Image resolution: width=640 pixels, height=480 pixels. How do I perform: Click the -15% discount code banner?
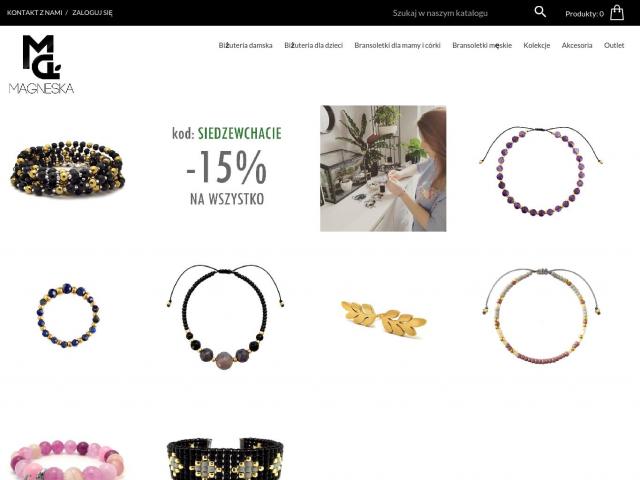(227, 167)
